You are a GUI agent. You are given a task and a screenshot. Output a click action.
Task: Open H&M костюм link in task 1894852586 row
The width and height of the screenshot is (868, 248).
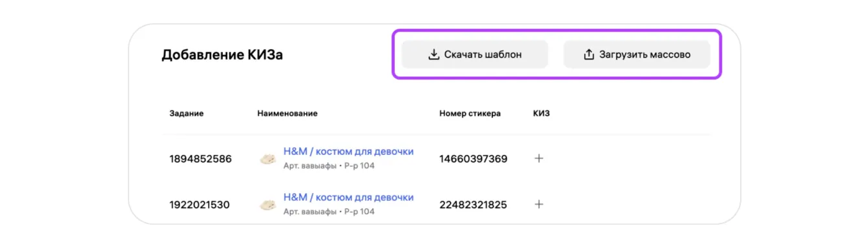click(x=348, y=152)
